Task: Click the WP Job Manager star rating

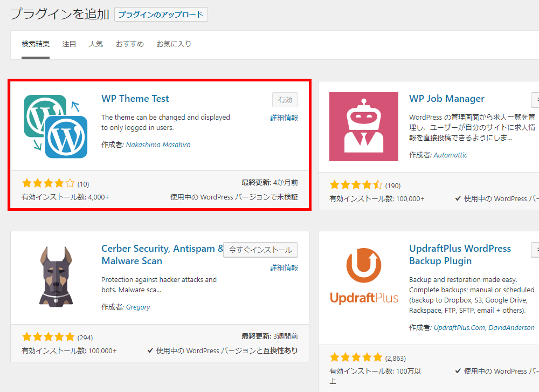Action: [356, 185]
